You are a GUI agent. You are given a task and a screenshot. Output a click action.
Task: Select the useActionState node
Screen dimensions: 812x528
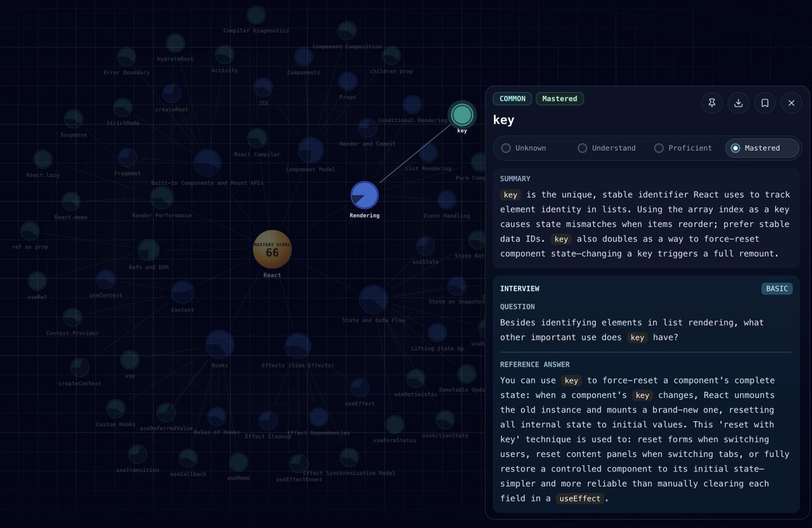click(x=445, y=420)
